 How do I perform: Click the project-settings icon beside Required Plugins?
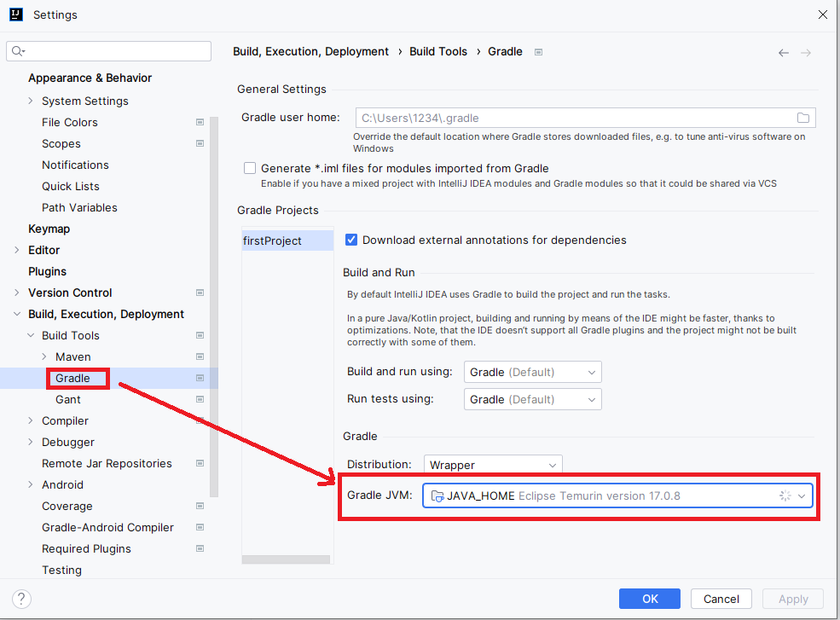[x=200, y=548]
